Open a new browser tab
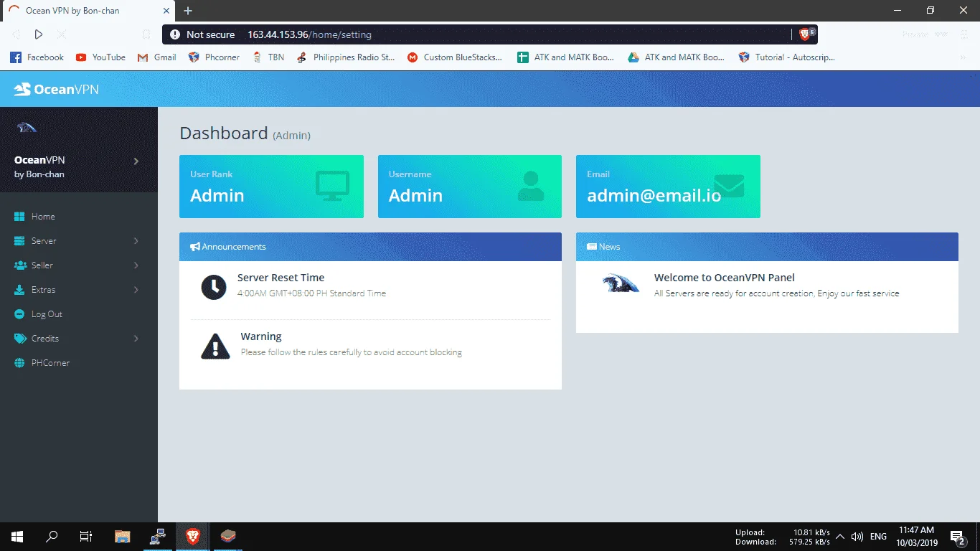 (188, 11)
